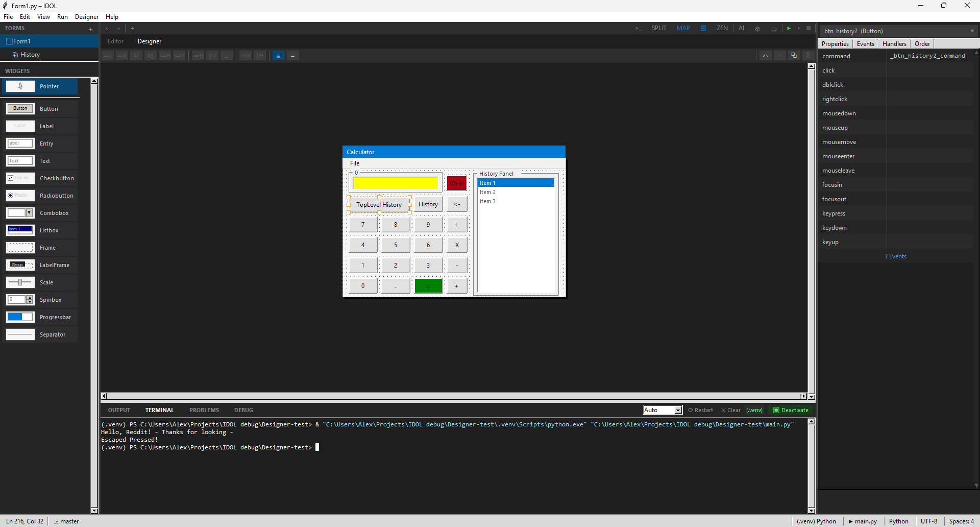Viewport: 980px width, 527px height.
Task: Add a new form with plus icon
Action: pos(90,29)
